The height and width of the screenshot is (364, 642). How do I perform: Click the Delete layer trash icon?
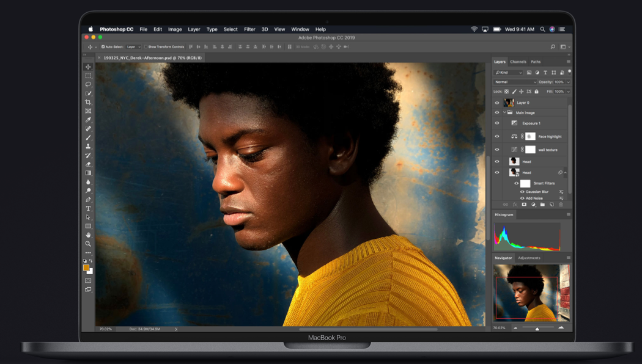coord(561,205)
